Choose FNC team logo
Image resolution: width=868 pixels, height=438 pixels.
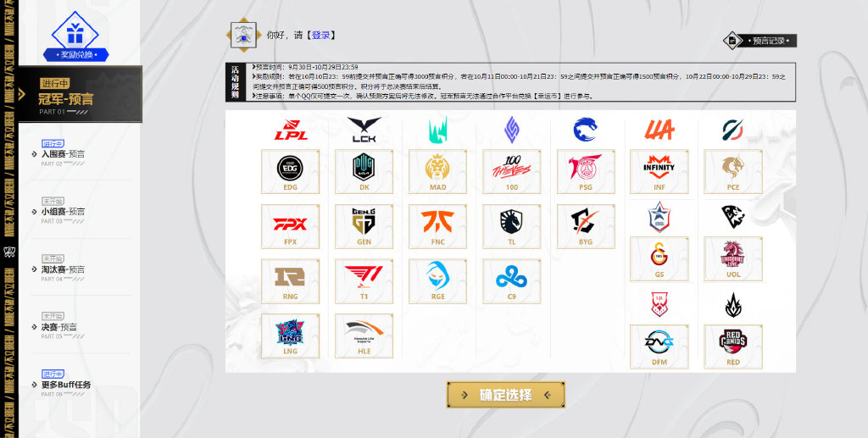[437, 221]
